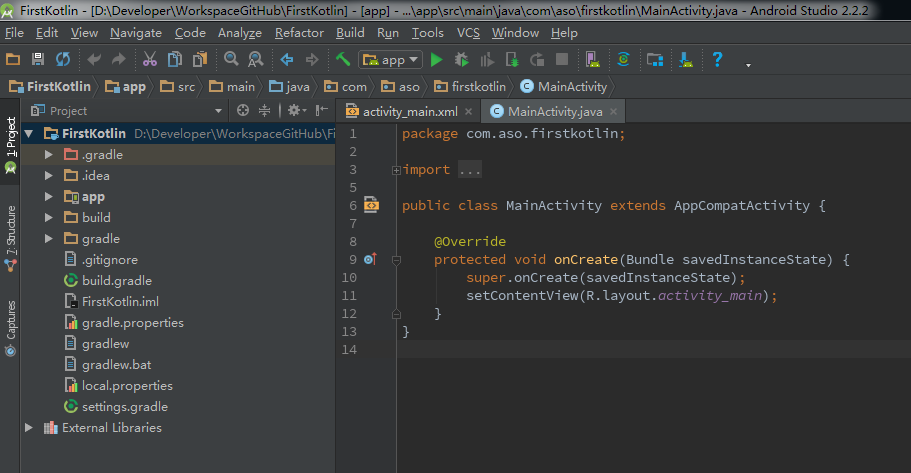Click toolbar overflow arrow after Help icon
The image size is (911, 473).
pos(748,65)
